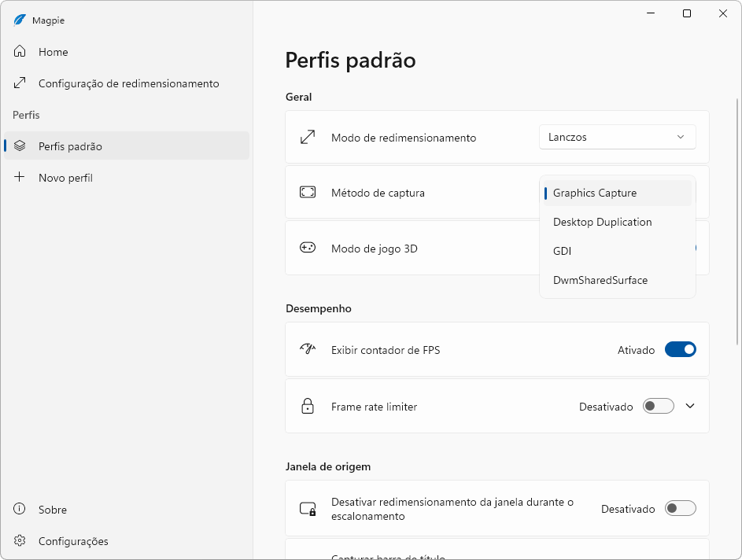
Task: Open the Lanczos scaling mode dropdown
Action: tap(617, 137)
